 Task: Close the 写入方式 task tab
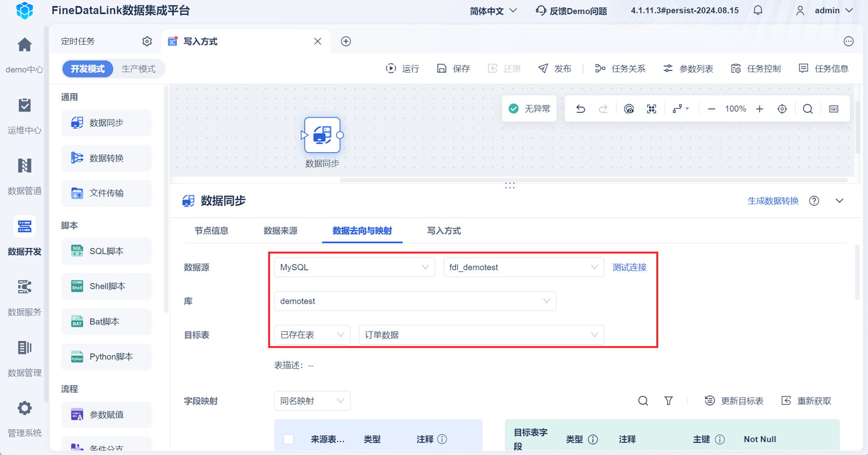(x=318, y=41)
